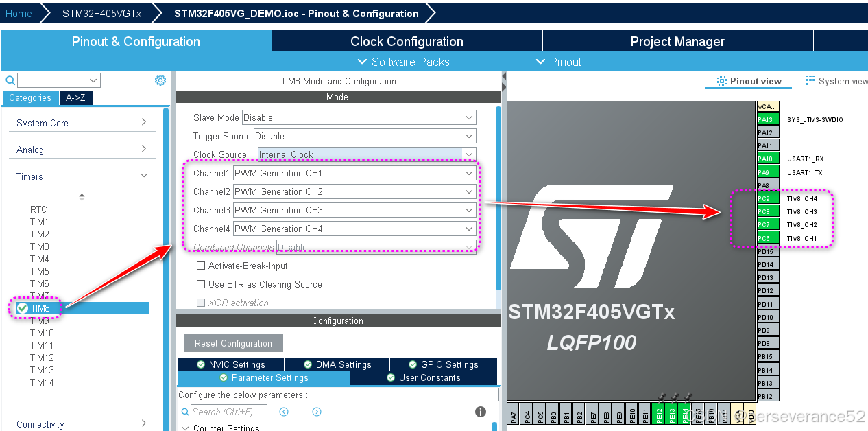Select the Pinout & Configuration tab
Image resolution: width=868 pixels, height=431 pixels.
pyautogui.click(x=136, y=41)
